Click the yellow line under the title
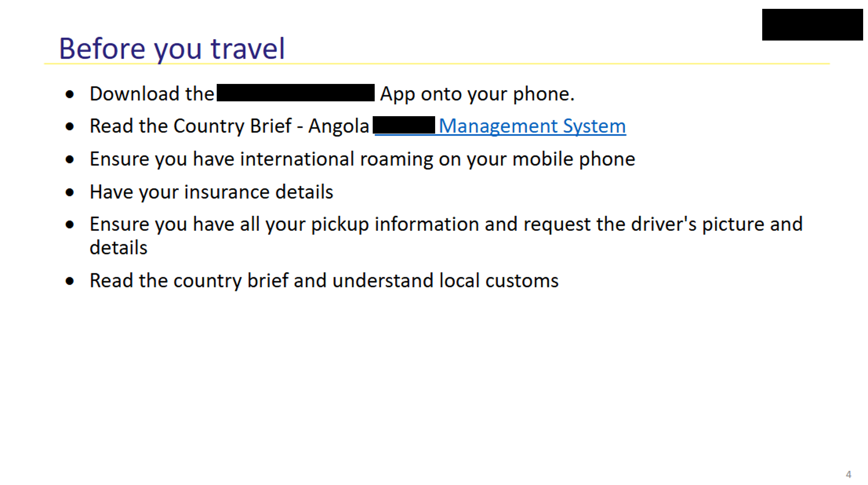This screenshot has height=485, width=868. click(x=437, y=63)
